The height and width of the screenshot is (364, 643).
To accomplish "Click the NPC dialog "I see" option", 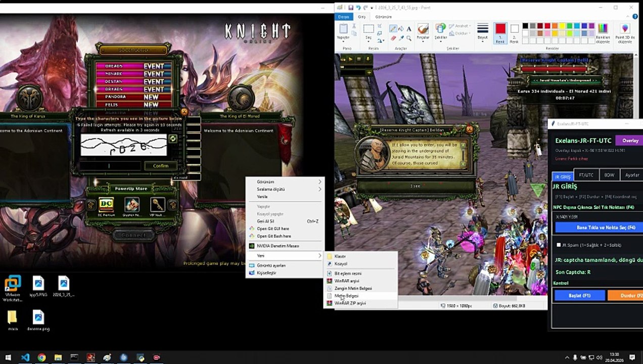I will point(415,186).
